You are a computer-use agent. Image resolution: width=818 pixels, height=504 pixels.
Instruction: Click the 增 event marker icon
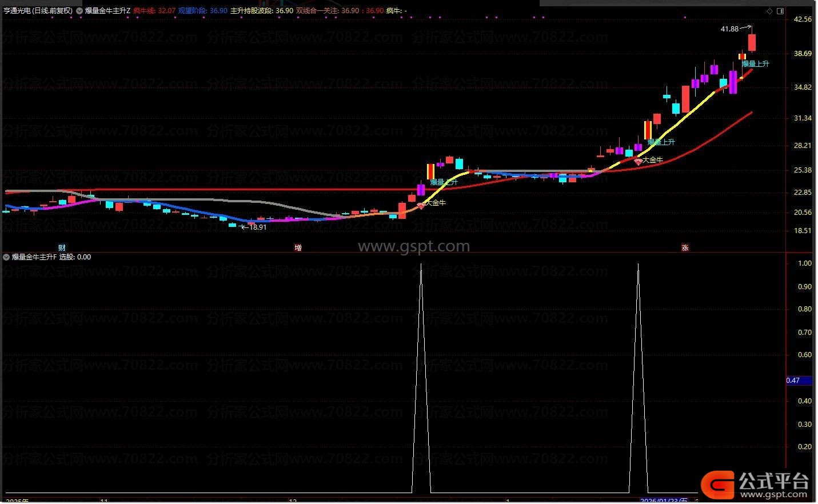(298, 247)
